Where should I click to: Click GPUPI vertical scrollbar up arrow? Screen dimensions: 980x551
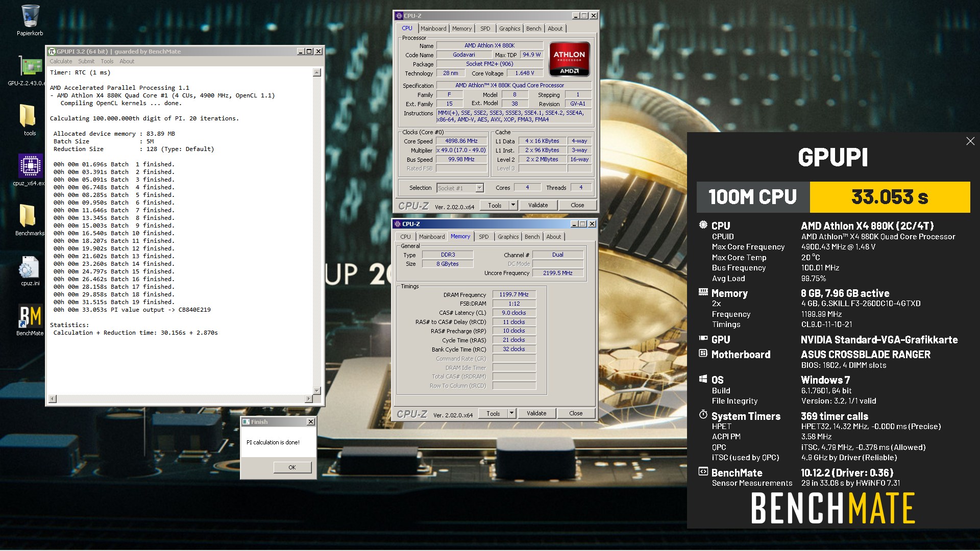click(x=317, y=72)
